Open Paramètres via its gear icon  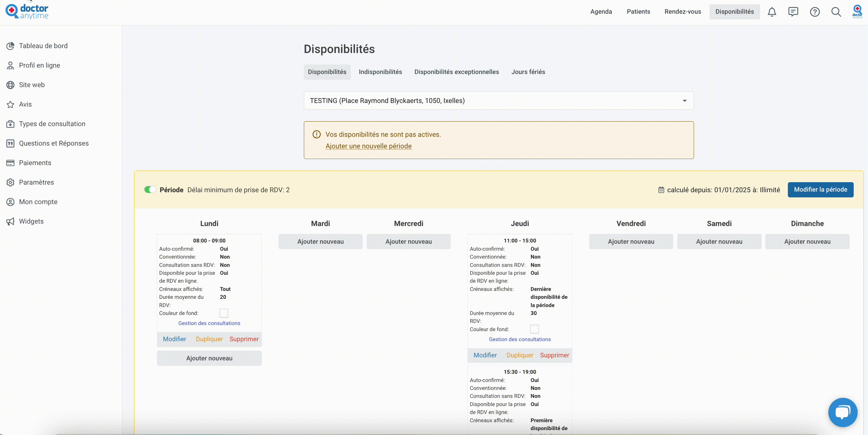(x=10, y=182)
